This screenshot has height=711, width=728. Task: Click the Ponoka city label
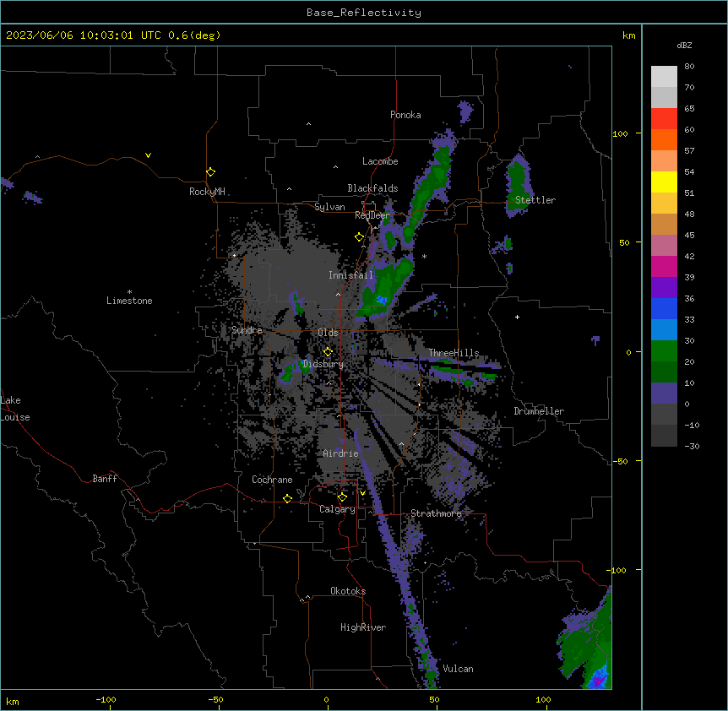(405, 115)
